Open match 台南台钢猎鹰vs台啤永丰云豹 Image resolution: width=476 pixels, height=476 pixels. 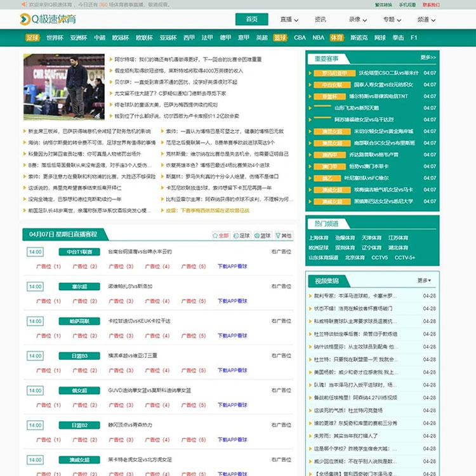coord(140,252)
